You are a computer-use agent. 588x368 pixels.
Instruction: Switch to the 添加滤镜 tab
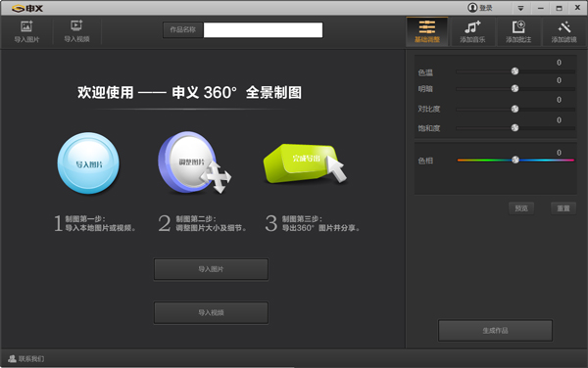563,32
